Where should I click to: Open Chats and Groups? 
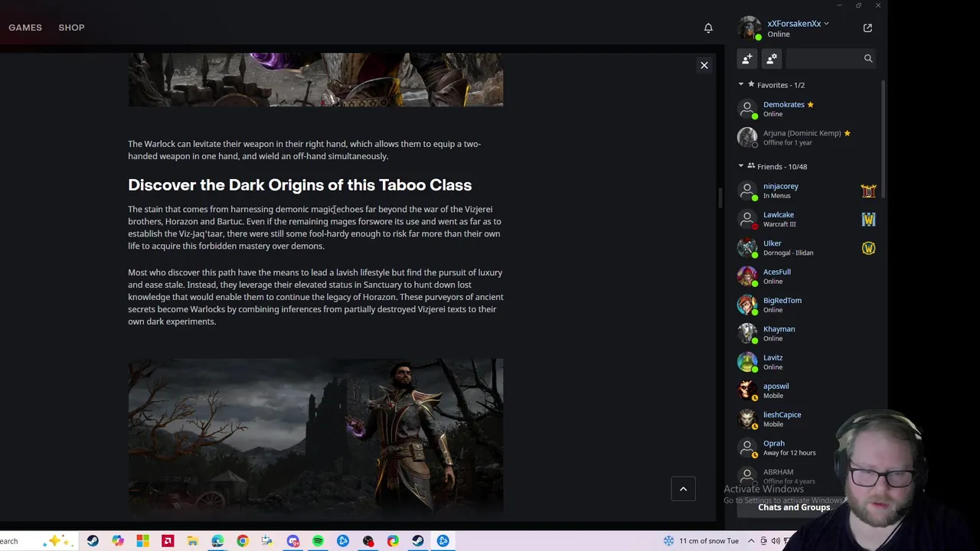click(794, 507)
